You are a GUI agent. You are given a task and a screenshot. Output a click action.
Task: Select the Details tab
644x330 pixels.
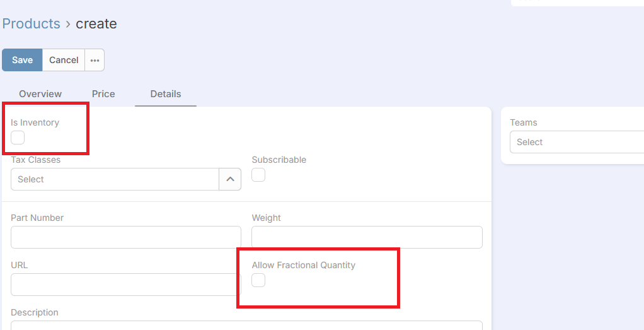tap(166, 94)
